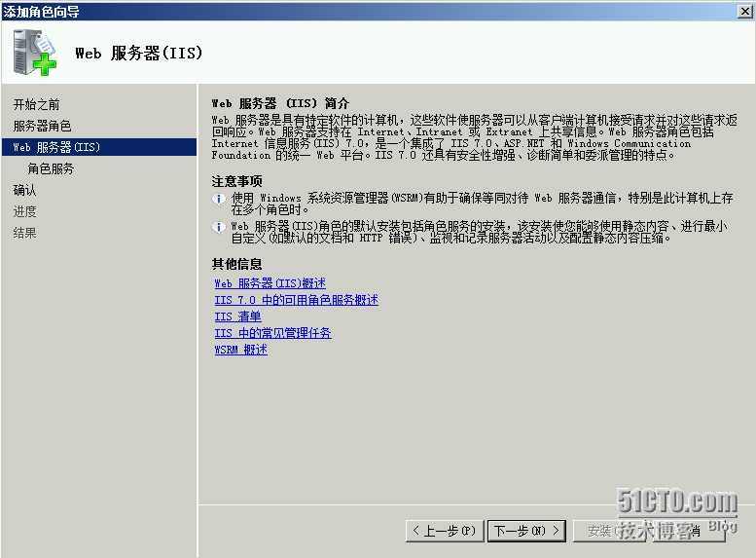Close the 添加角色向导 dialog
The width and height of the screenshot is (756, 558).
pos(745,11)
